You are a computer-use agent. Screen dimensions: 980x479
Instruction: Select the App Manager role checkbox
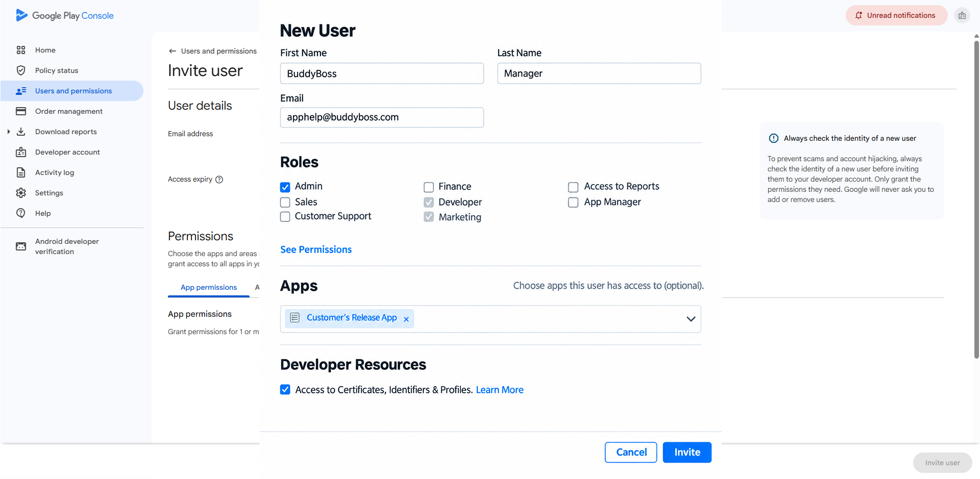click(573, 203)
